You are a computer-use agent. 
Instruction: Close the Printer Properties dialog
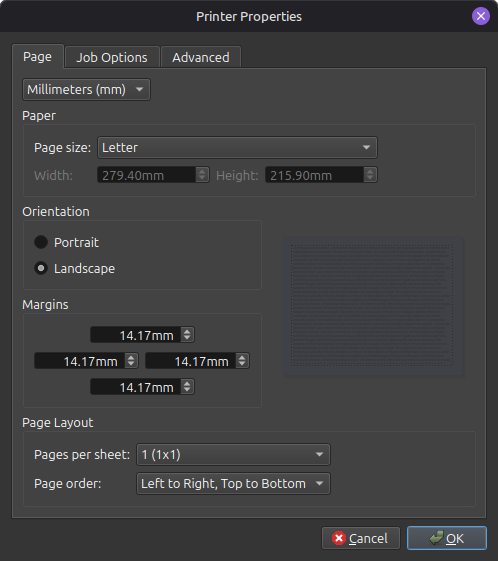click(480, 16)
